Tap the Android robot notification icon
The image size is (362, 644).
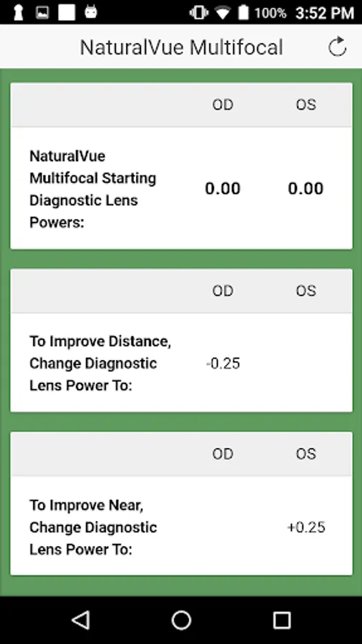[x=91, y=12]
